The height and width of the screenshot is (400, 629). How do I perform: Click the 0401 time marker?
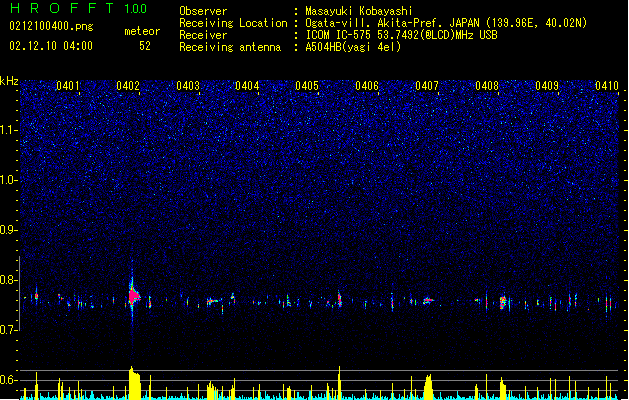coord(67,85)
